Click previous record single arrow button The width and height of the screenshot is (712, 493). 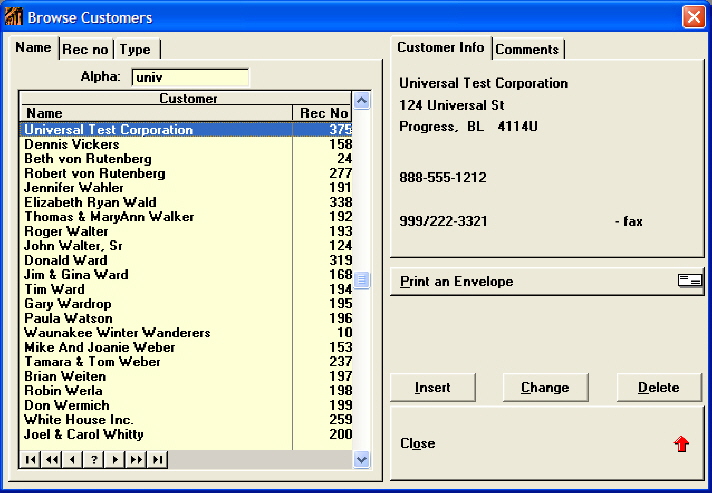pyautogui.click(x=72, y=459)
